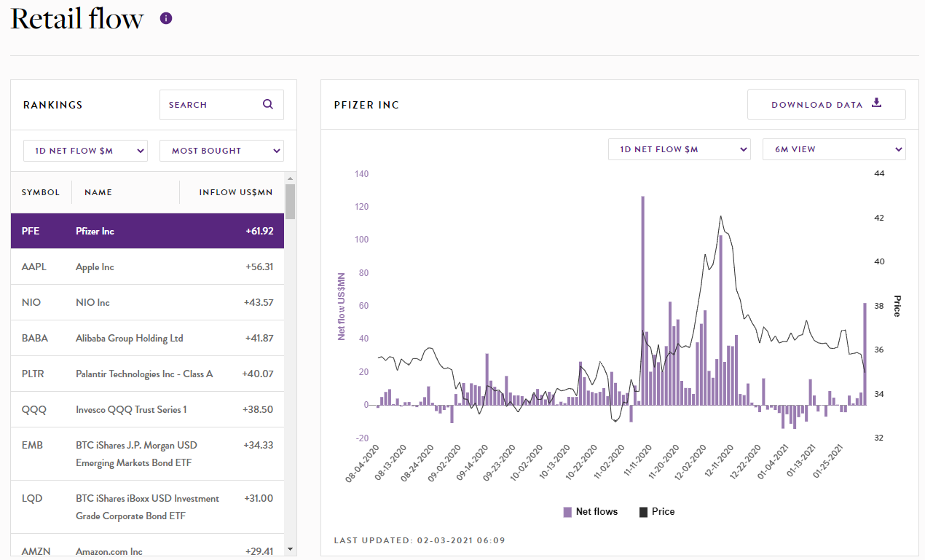The image size is (925, 560).
Task: Click the NAME column header
Action: coord(98,192)
